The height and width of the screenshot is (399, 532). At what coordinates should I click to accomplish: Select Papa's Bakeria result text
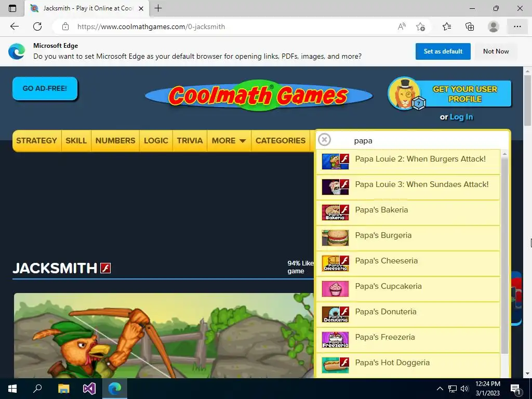coord(381,210)
